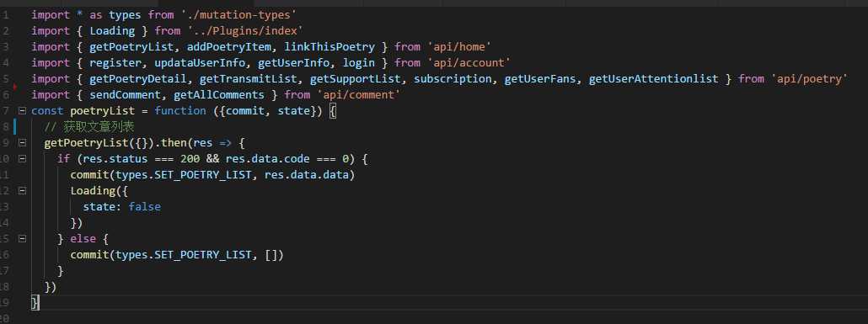
Task: Click the login import name
Action: tap(359, 63)
